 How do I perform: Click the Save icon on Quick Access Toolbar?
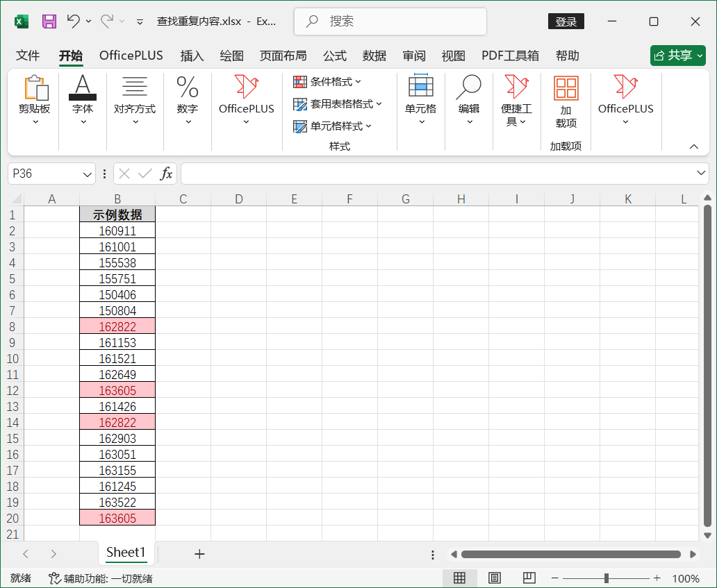(48, 22)
